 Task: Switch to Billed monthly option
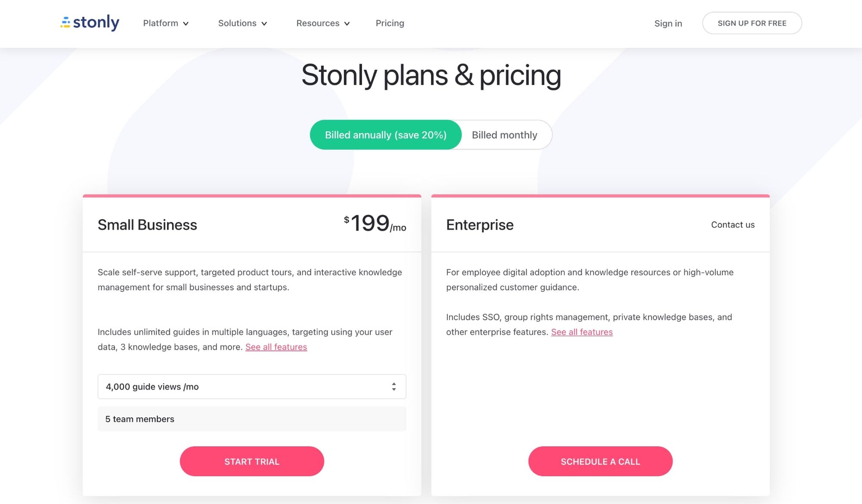504,135
